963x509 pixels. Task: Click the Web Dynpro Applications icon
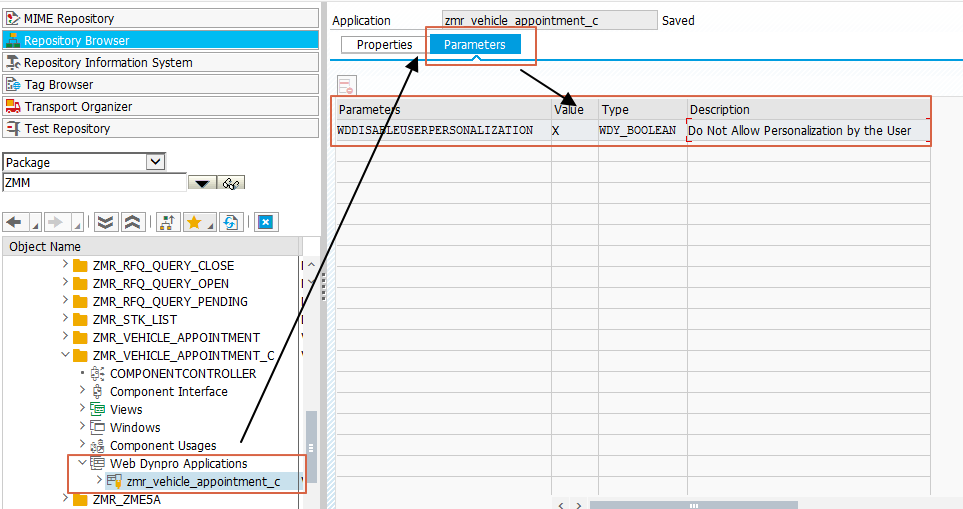click(97, 463)
